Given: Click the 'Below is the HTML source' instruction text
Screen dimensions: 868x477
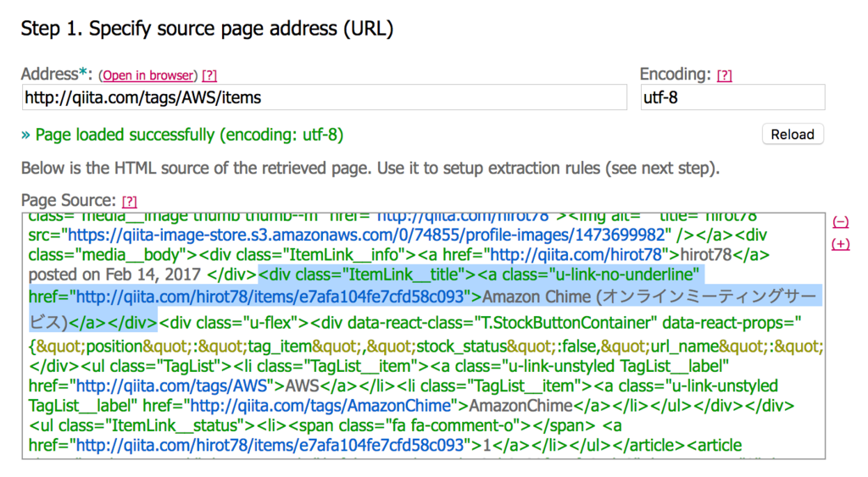Looking at the screenshot, I should pyautogui.click(x=370, y=169).
